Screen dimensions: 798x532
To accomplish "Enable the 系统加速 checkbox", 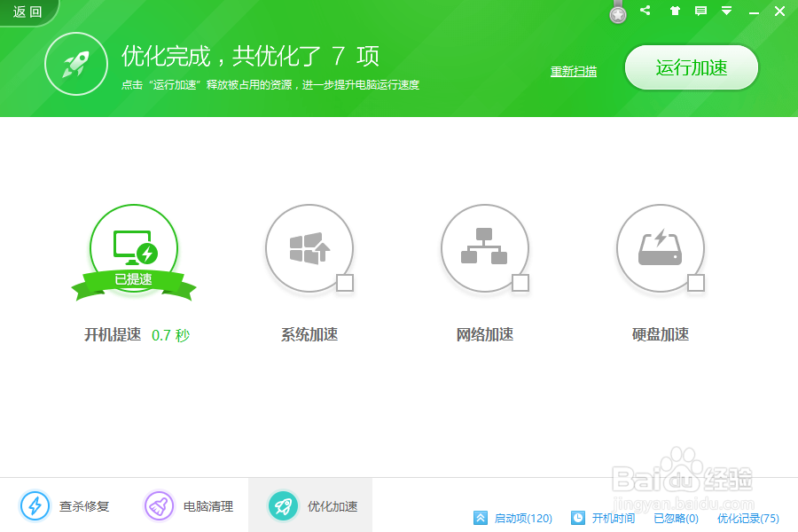I will (x=344, y=283).
